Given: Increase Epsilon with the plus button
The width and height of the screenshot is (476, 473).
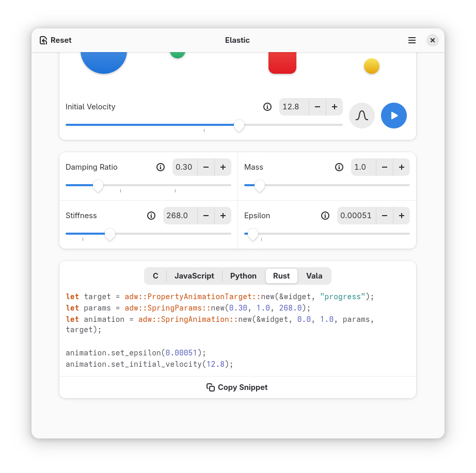Looking at the screenshot, I should (401, 216).
